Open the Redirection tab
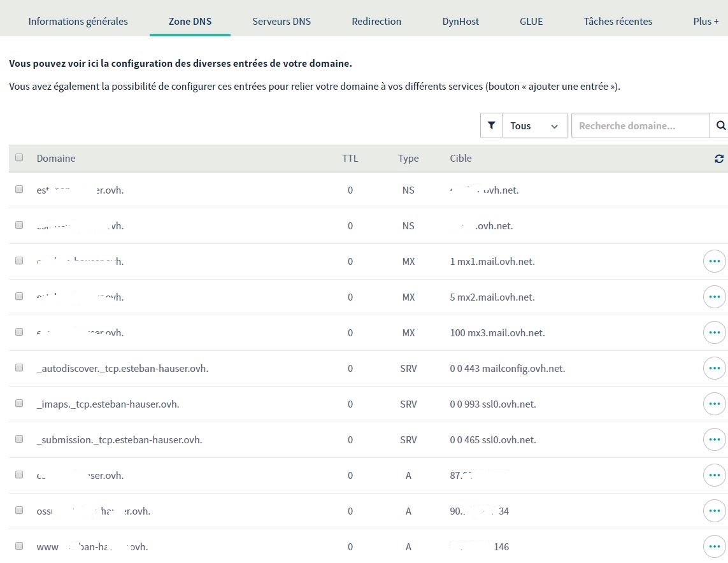Viewport: 728px width, 563px height. pos(376,22)
